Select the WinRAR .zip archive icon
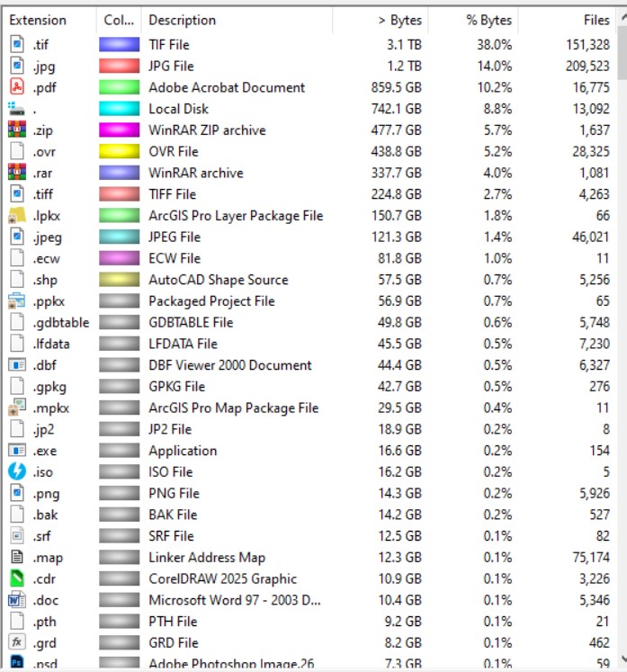The image size is (627, 672). click(x=16, y=130)
